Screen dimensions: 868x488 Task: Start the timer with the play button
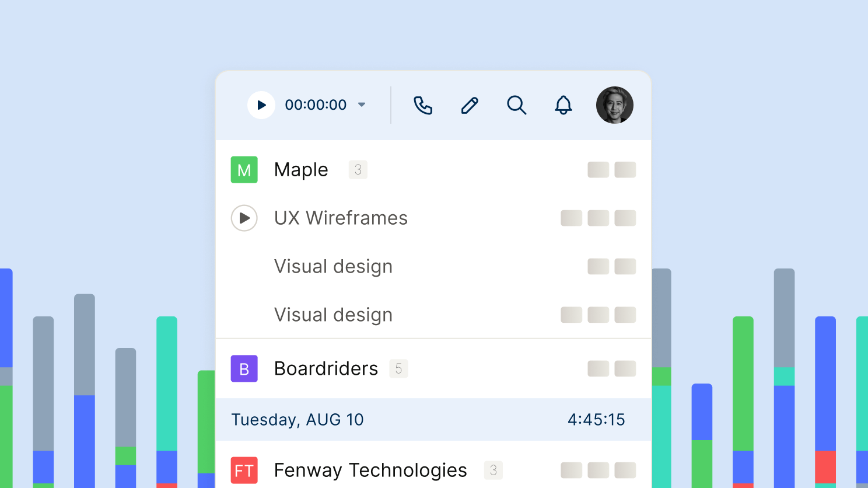coord(261,105)
